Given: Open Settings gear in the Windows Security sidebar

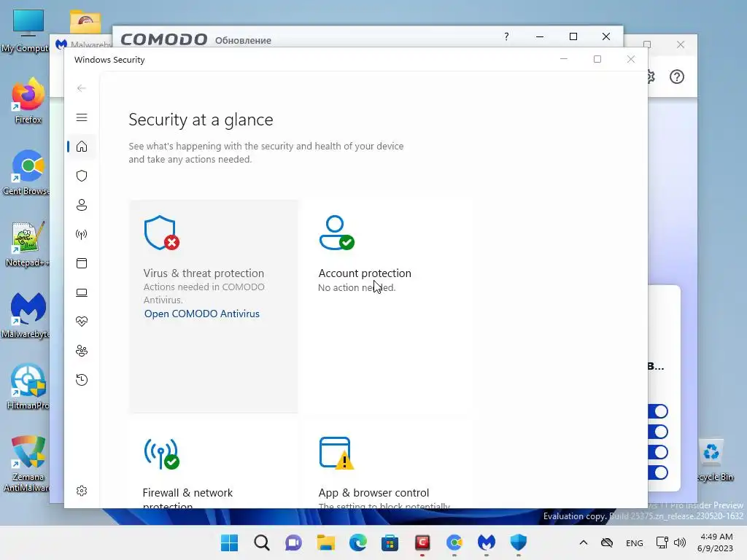Looking at the screenshot, I should tap(82, 491).
